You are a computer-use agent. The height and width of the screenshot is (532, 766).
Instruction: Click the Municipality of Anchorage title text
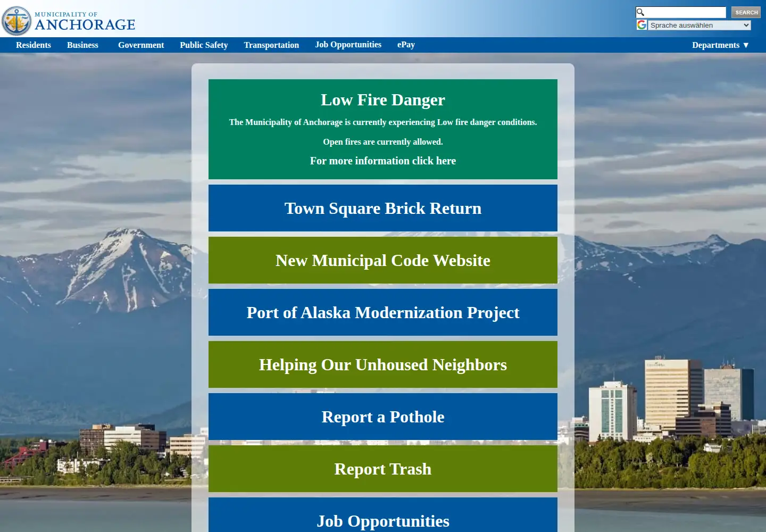(x=85, y=21)
